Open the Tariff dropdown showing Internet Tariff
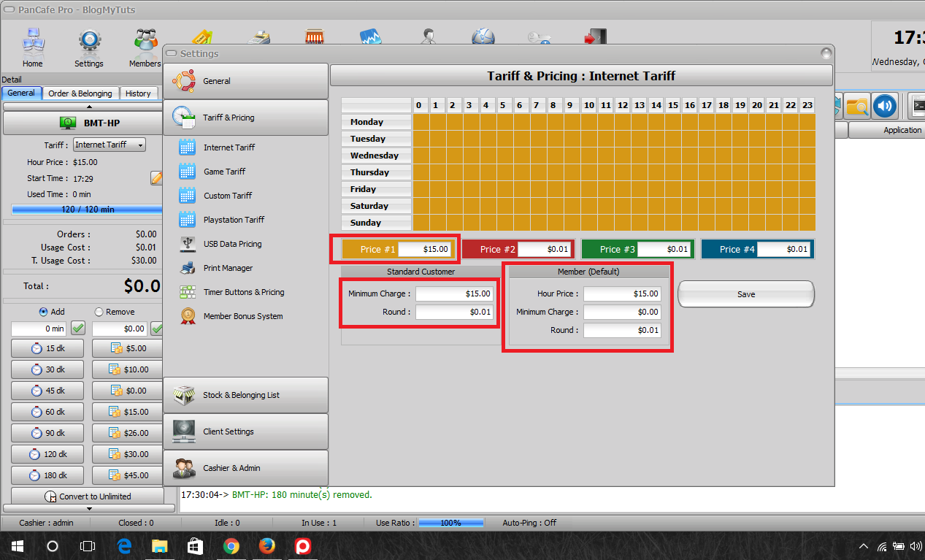 click(108, 145)
